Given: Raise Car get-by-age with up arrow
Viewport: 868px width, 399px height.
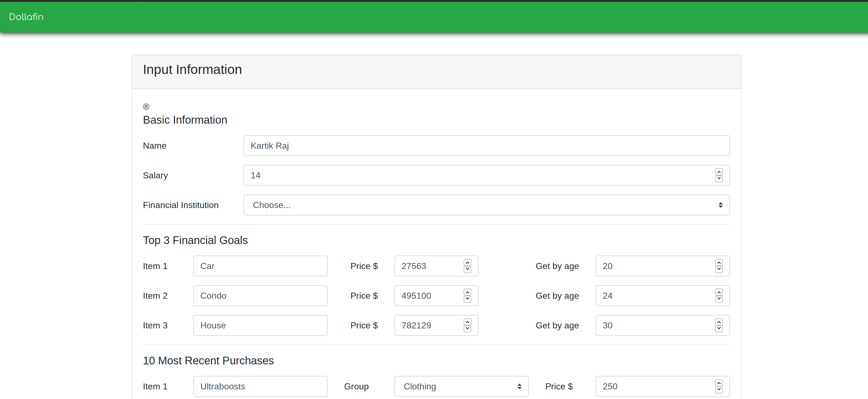Looking at the screenshot, I should click(719, 262).
